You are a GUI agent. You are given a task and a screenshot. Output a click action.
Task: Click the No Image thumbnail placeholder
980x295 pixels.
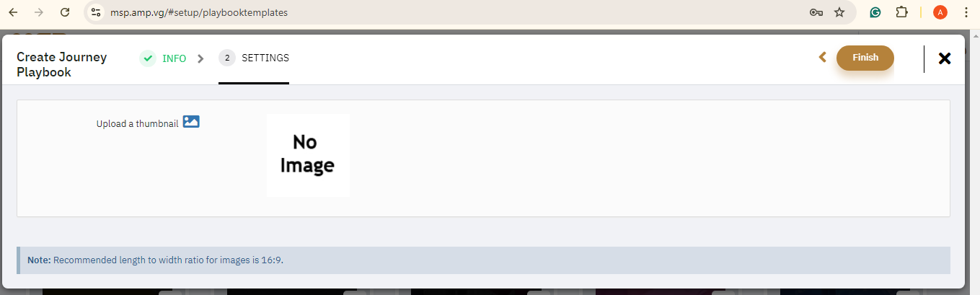[x=308, y=155]
